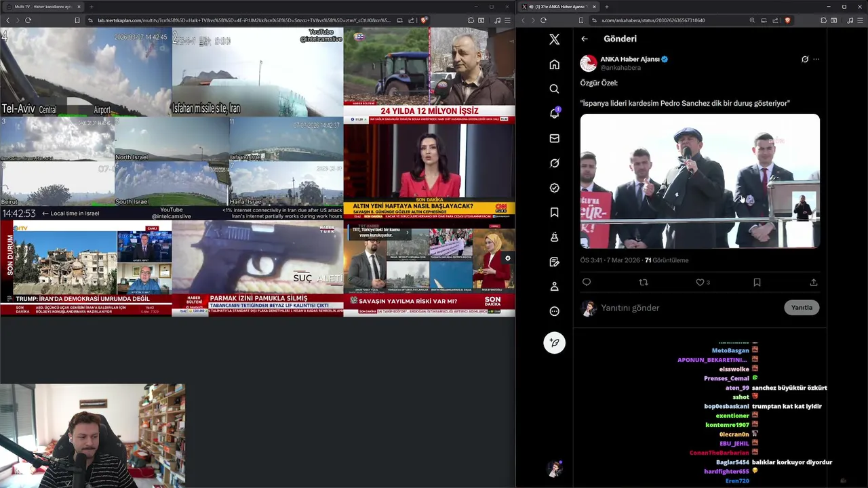Open new tab in X browser window

point(606,7)
